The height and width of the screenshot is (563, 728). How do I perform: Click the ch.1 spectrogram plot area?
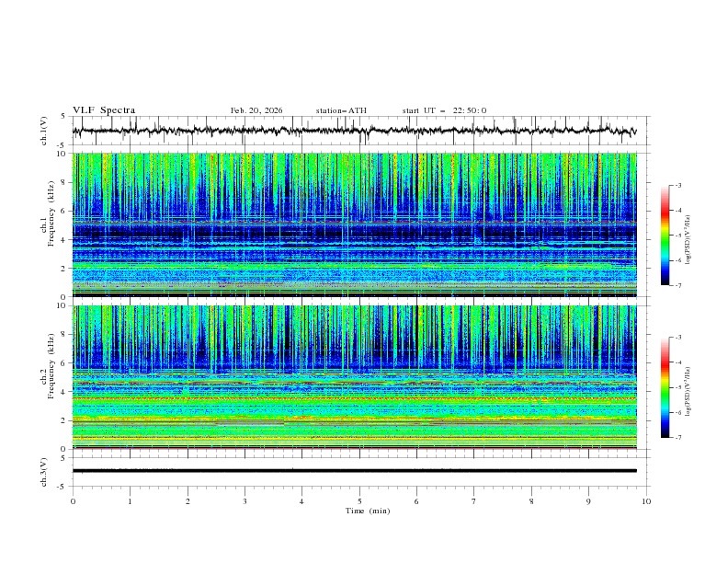pos(354,224)
